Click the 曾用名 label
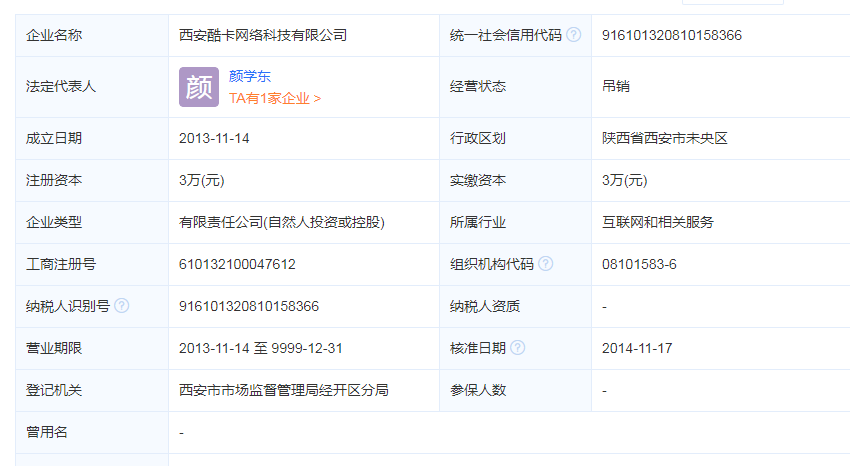 47,432
